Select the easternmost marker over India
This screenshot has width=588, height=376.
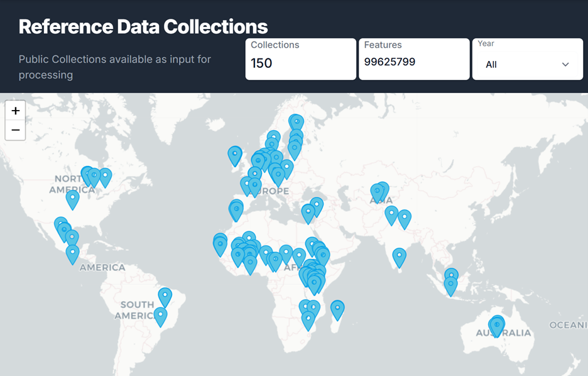point(404,218)
